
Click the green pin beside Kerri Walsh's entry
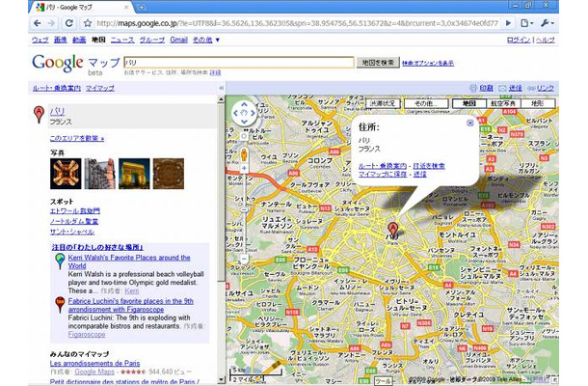(60, 261)
